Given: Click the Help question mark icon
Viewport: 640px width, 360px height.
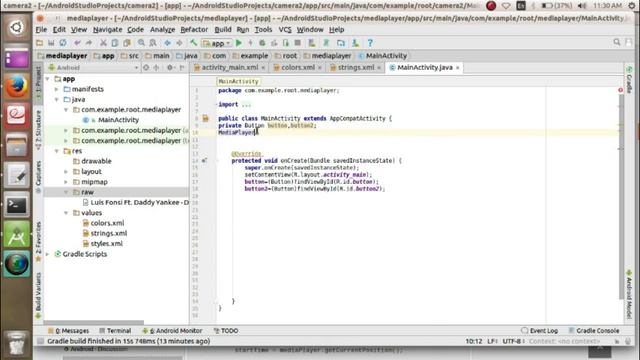Looking at the screenshot, I should tap(370, 43).
